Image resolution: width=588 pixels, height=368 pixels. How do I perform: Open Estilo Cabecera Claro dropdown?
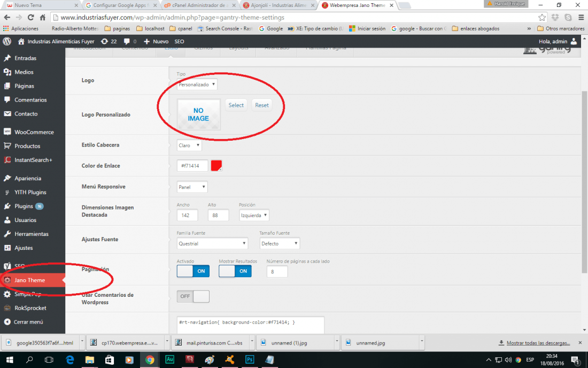189,145
